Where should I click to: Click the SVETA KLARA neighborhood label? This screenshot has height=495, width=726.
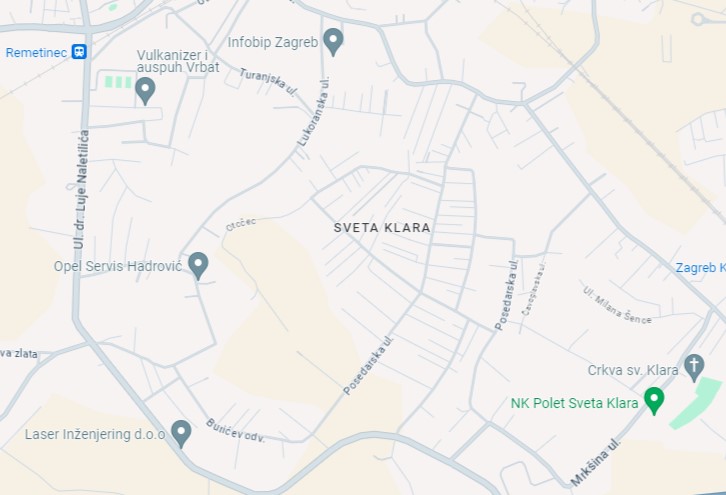[x=382, y=228]
